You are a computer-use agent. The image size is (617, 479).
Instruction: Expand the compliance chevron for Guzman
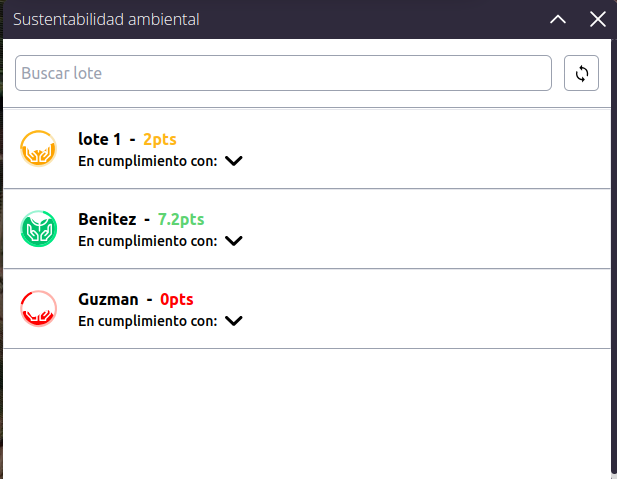pos(234,321)
